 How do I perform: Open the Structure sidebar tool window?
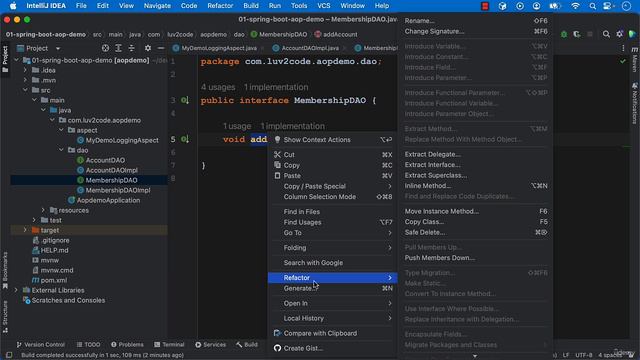pos(5,317)
